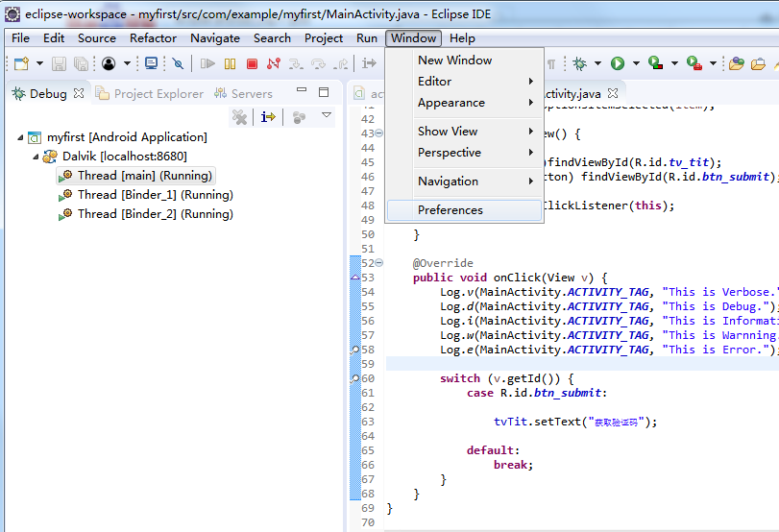Click the blue monitor console icon
The height and width of the screenshot is (532, 779).
click(151, 63)
